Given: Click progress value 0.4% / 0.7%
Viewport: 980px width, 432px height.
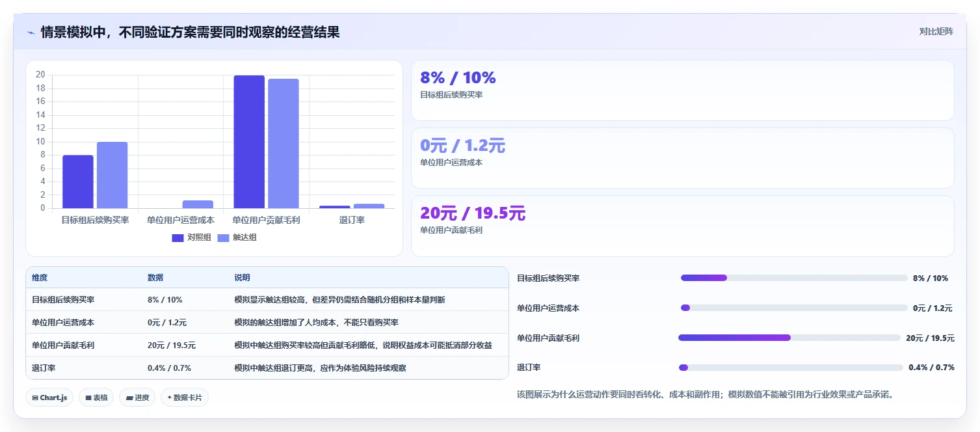Looking at the screenshot, I should 931,368.
